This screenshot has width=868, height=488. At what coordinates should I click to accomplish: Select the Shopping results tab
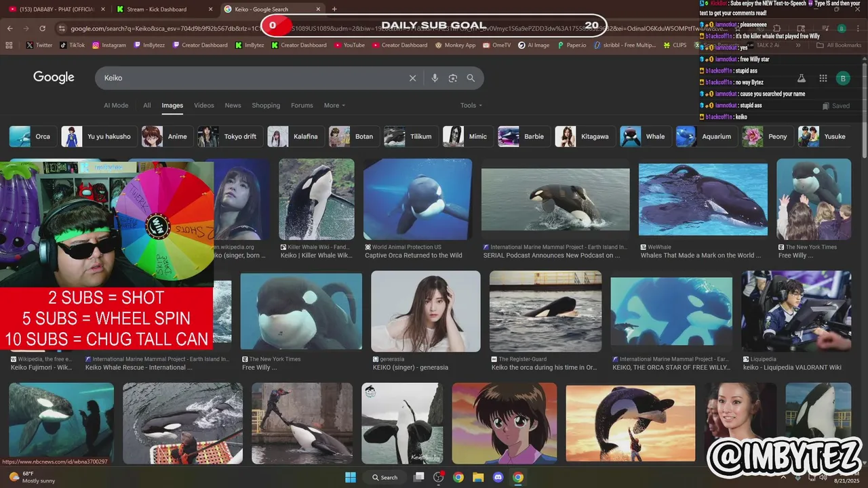[266, 106]
